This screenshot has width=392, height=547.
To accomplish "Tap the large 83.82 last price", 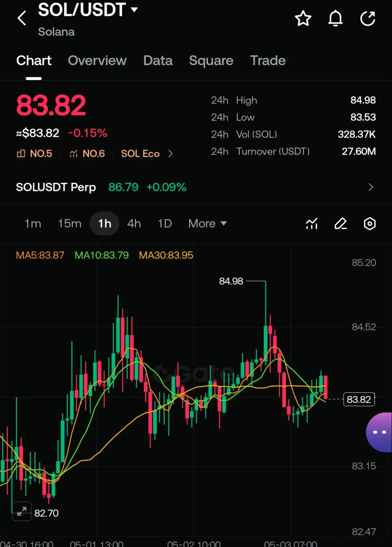I will click(x=51, y=106).
